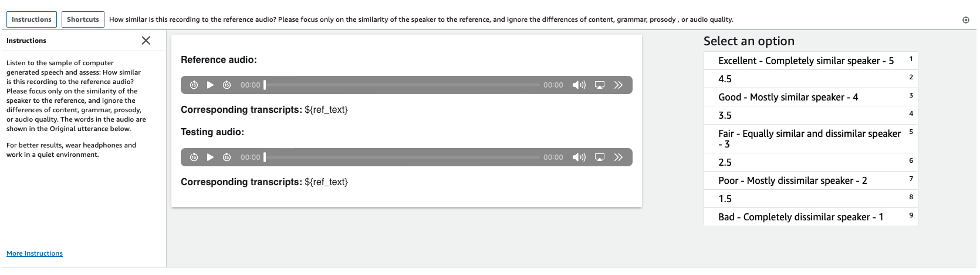This screenshot has height=275, width=980.
Task: Open the Instructions tab
Action: pos(32,19)
